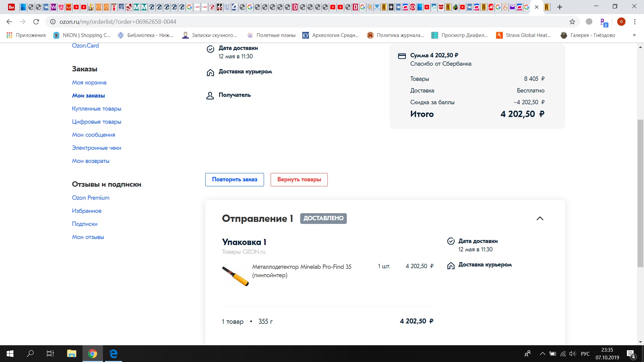This screenshot has width=644, height=362.
Task: Click the site information icon in the address bar
Action: (53, 22)
